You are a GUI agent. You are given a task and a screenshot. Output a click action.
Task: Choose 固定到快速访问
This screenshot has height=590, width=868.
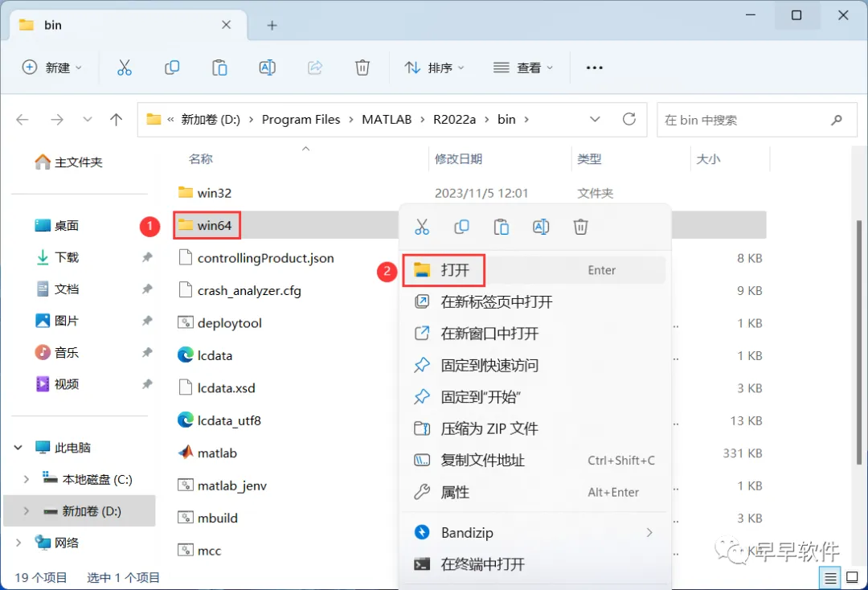coord(534,365)
